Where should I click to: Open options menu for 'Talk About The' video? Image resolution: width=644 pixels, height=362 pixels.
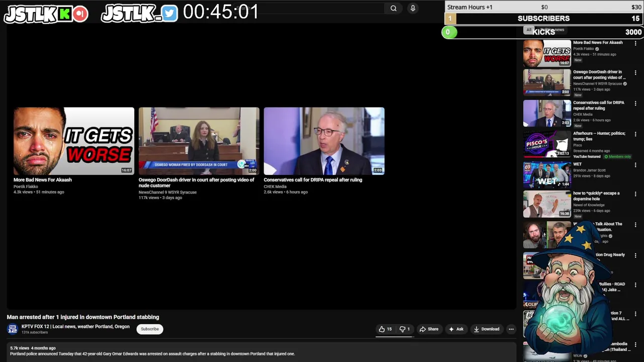635,225
